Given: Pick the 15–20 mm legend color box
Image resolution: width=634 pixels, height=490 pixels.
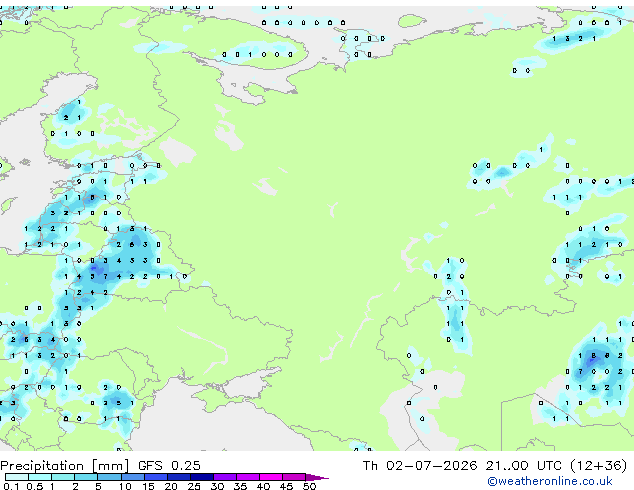Looking at the screenshot, I should (x=155, y=477).
